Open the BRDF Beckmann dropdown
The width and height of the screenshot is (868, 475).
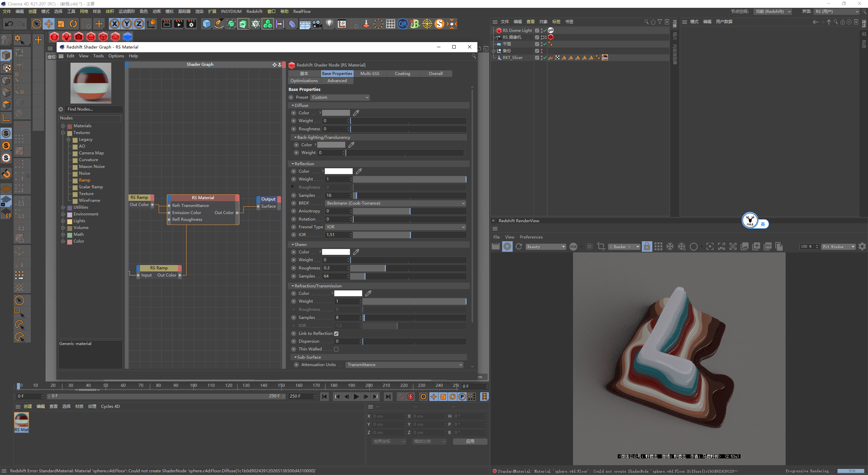pos(395,203)
